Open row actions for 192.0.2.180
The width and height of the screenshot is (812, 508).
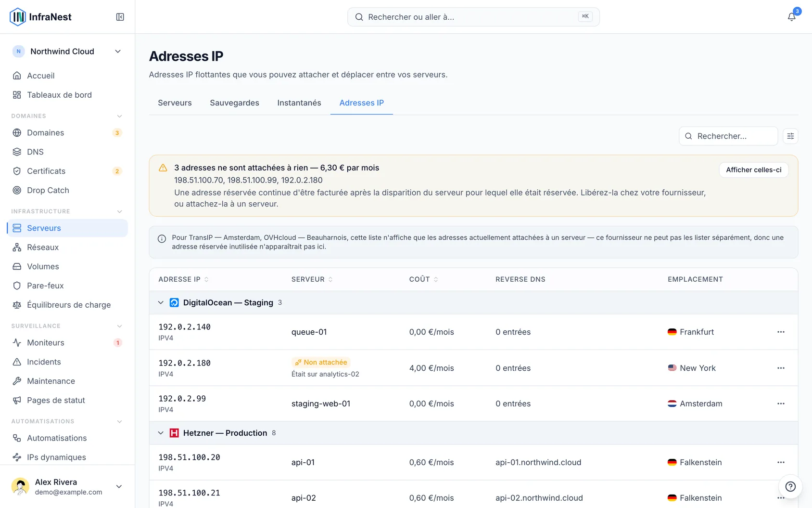point(781,368)
